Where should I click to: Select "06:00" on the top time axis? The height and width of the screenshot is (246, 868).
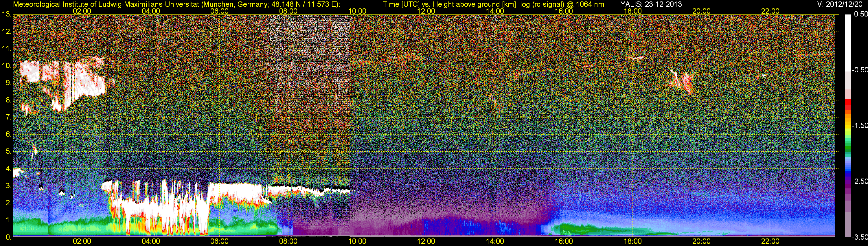pyautogui.click(x=219, y=11)
